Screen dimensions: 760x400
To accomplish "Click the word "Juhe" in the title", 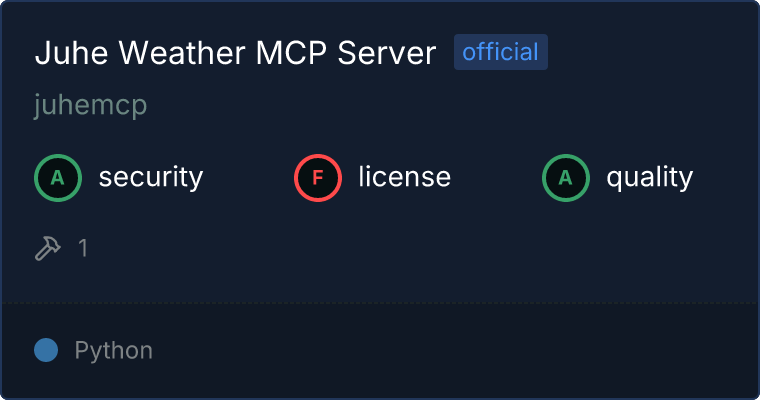I will coord(71,52).
